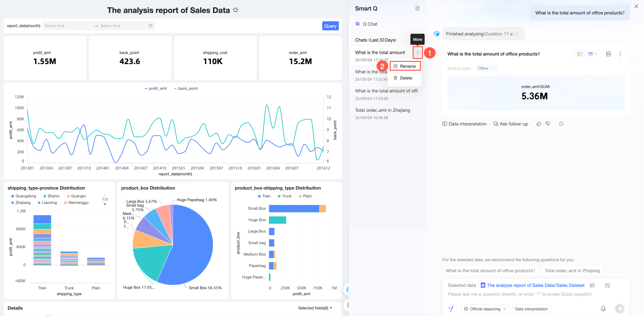Open the SQL view icon

point(608,54)
